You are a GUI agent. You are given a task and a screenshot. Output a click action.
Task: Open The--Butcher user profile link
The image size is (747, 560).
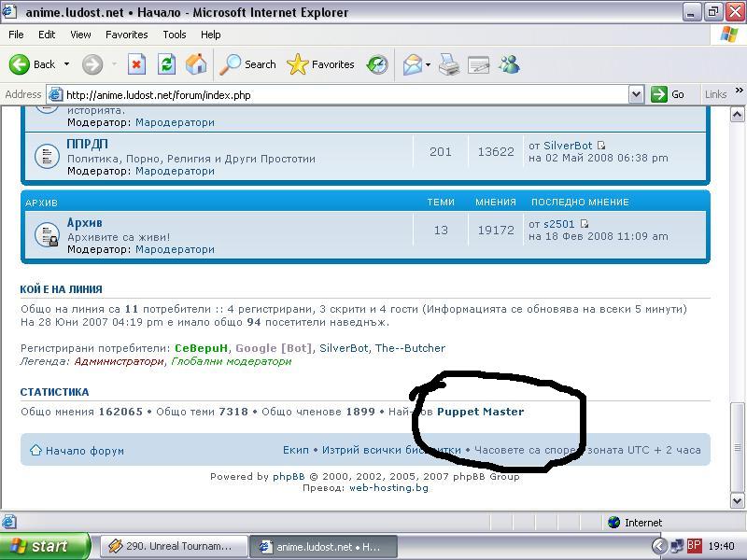click(x=410, y=348)
